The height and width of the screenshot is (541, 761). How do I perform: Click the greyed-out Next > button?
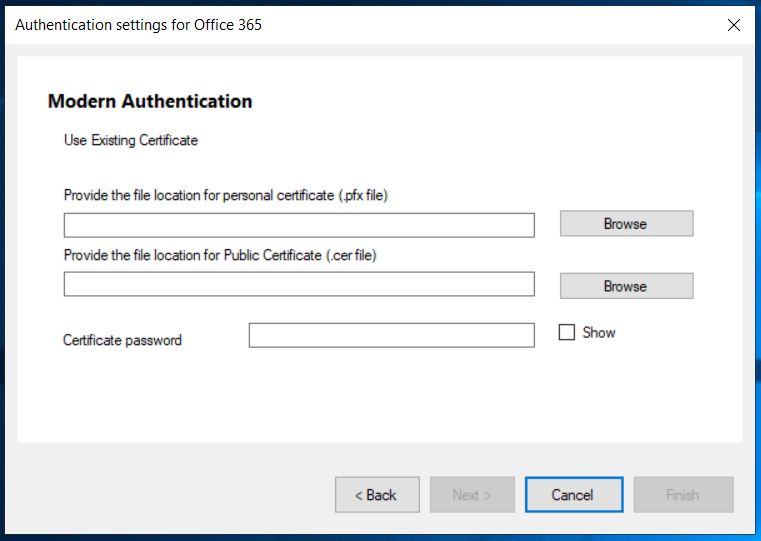tap(472, 495)
